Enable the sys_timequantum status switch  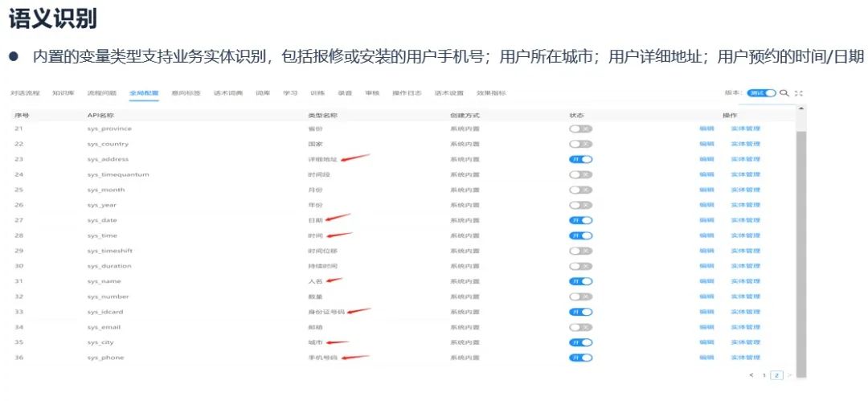tap(581, 174)
